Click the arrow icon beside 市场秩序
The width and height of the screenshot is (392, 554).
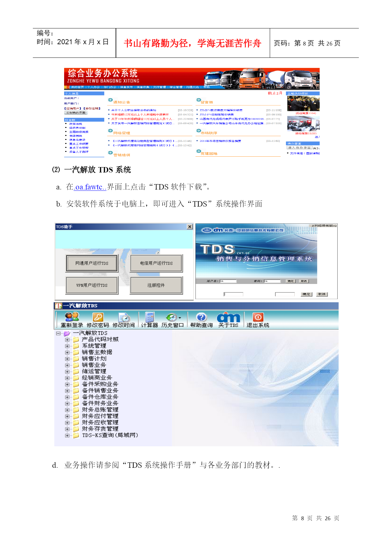click(x=198, y=130)
